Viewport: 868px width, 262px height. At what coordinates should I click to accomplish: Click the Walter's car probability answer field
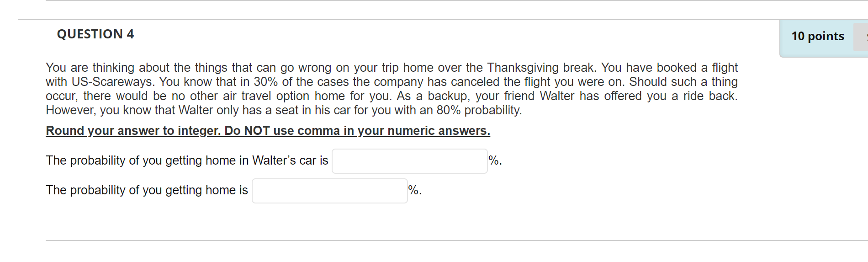409,161
